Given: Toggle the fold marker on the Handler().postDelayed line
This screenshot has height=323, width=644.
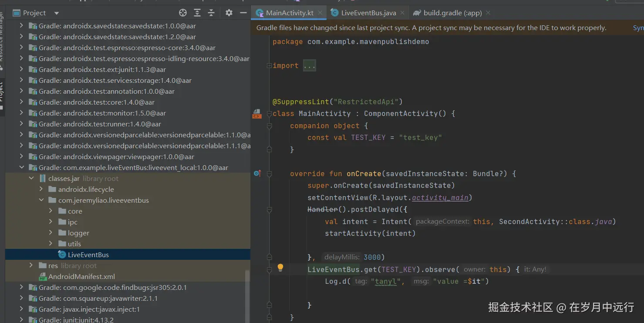Looking at the screenshot, I should (x=269, y=210).
